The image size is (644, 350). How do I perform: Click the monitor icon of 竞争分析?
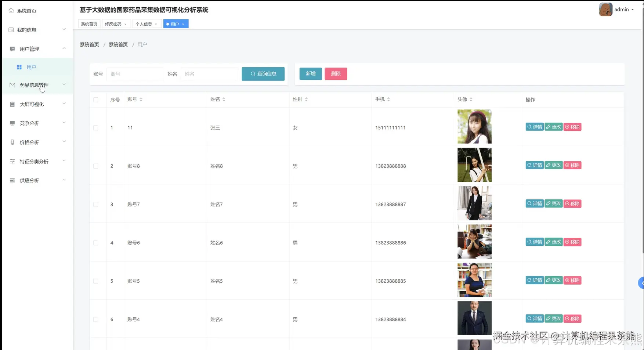coord(12,123)
